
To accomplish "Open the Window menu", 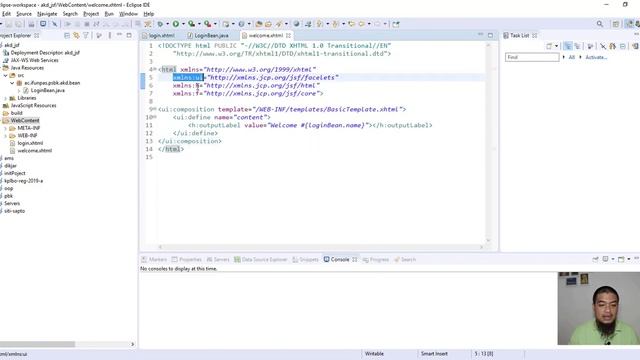I will (128, 14).
